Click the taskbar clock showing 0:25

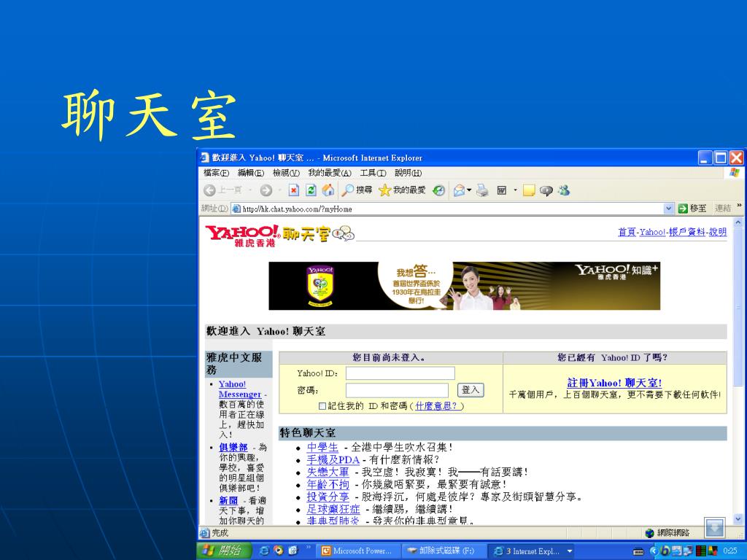[x=729, y=551]
